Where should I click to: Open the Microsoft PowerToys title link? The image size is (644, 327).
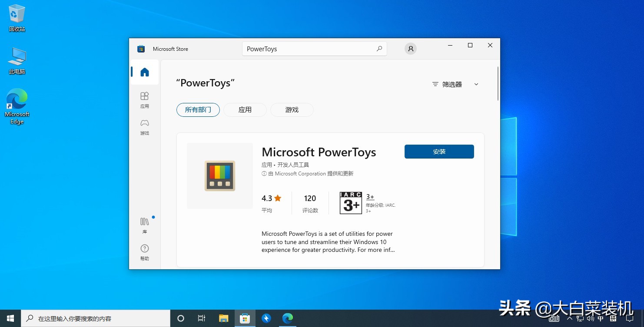point(319,152)
